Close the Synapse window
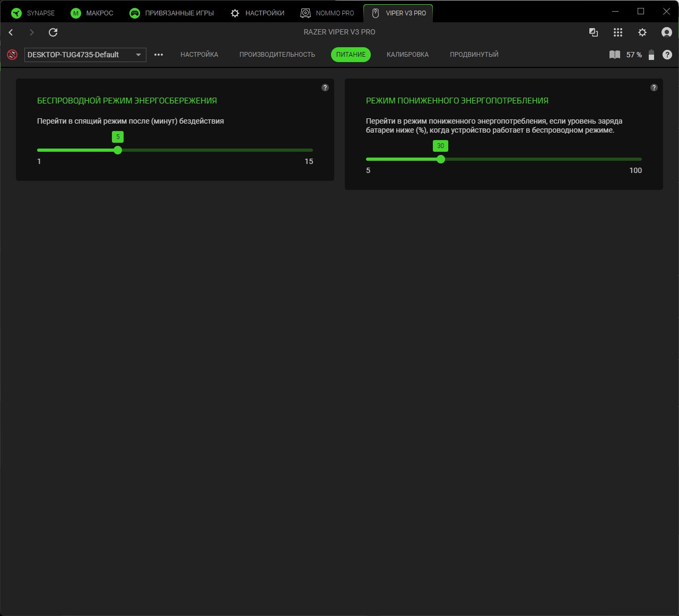The width and height of the screenshot is (679, 616). point(666,11)
